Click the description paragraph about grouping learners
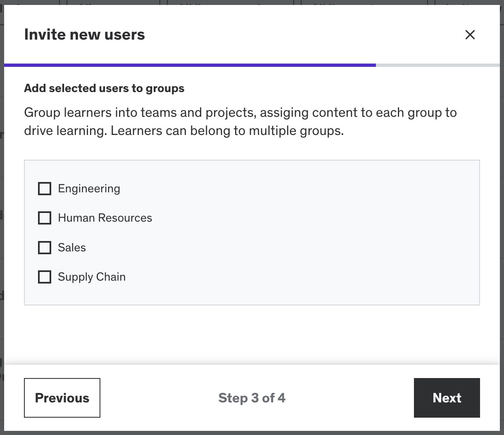Image resolution: width=504 pixels, height=435 pixels. point(240,122)
